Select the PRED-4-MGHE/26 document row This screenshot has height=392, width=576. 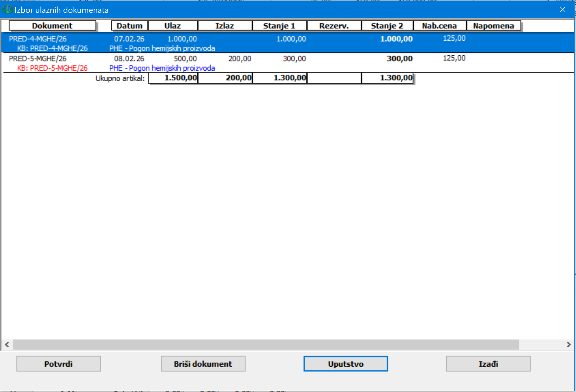[x=288, y=43]
